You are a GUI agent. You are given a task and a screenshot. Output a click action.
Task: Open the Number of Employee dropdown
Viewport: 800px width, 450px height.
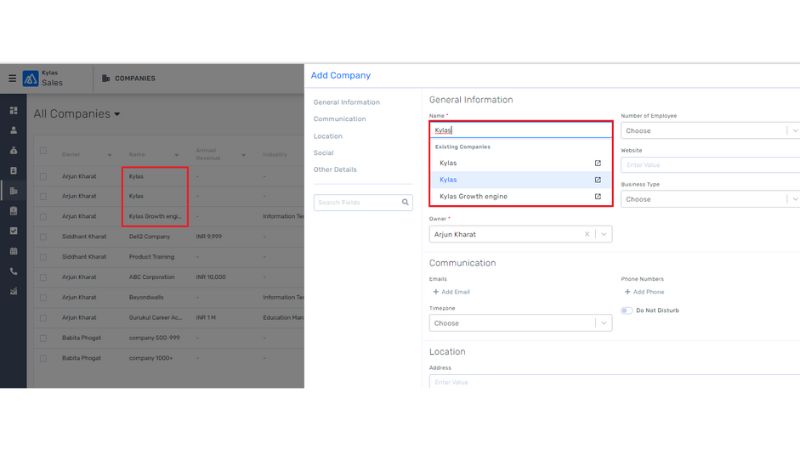[x=793, y=130]
